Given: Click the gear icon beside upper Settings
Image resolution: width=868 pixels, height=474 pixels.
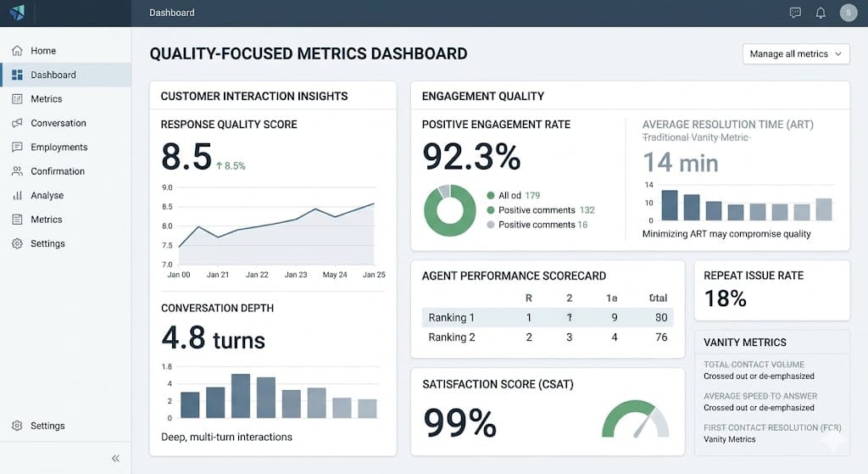Looking at the screenshot, I should pyautogui.click(x=17, y=243).
